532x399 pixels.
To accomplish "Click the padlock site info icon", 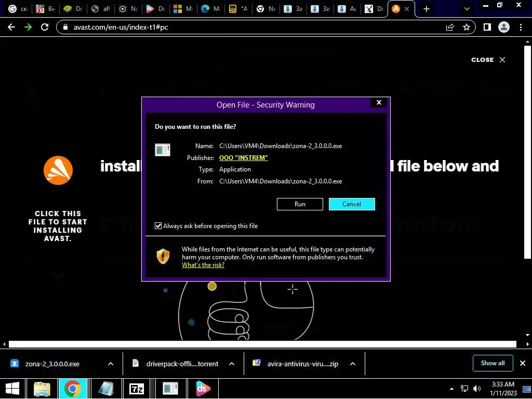I will click(x=66, y=27).
